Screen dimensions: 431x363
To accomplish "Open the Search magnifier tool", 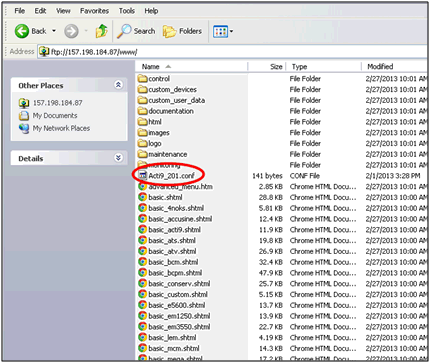I will (136, 31).
